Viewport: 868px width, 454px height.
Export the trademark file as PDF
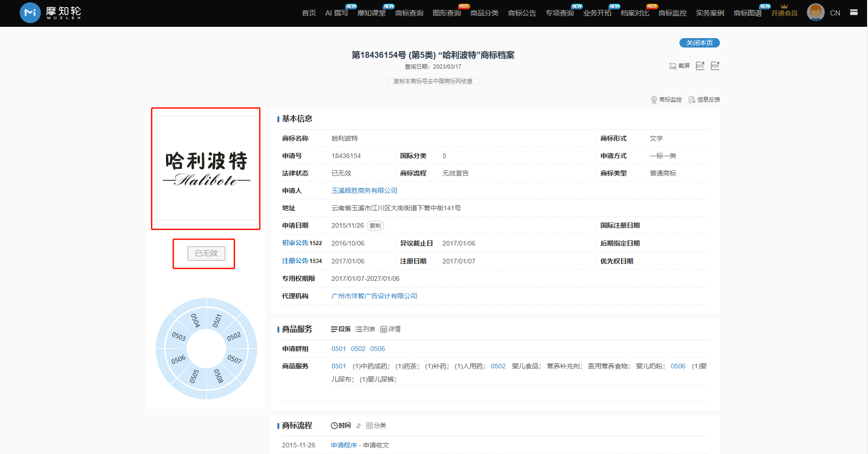[715, 66]
